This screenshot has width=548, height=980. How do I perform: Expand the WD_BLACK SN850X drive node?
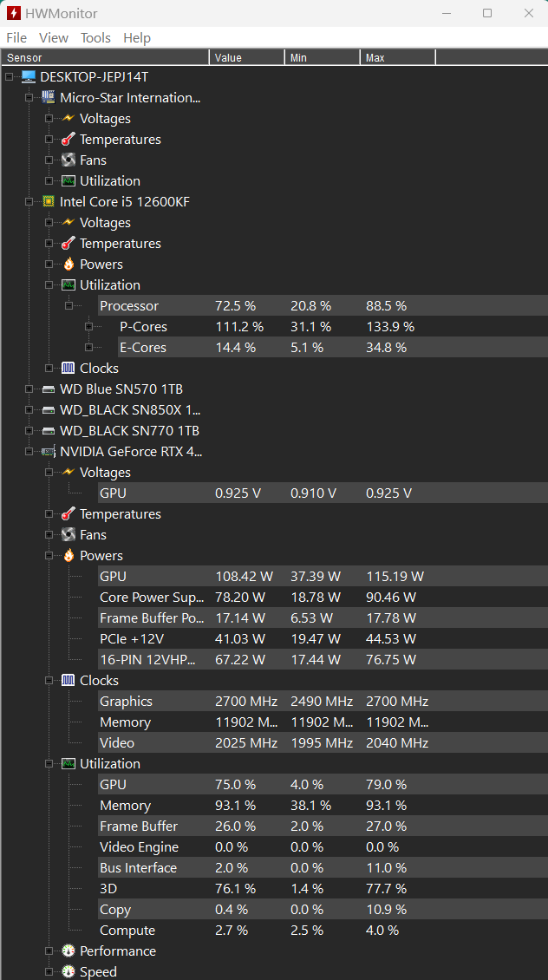click(x=29, y=410)
